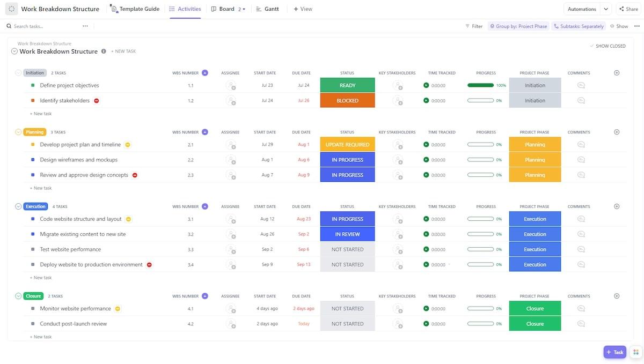Open the Automations dropdown arrow
This screenshot has height=364, width=644.
(x=606, y=9)
